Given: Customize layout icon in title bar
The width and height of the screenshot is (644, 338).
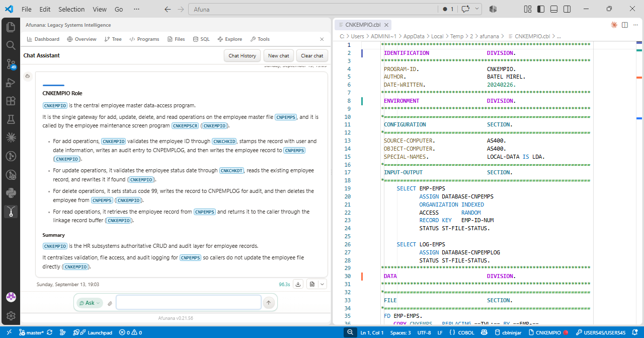Looking at the screenshot, I should point(528,9).
